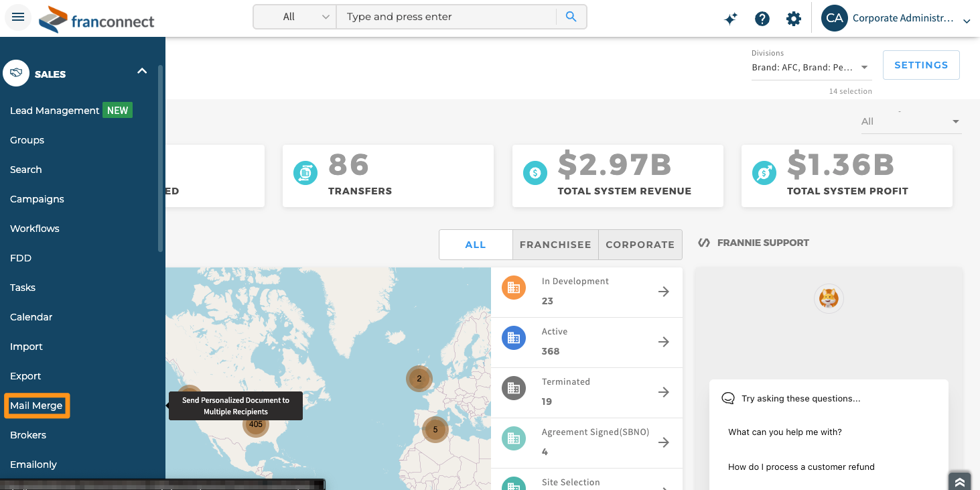
Task: Click the Frannie mascot avatar
Action: click(x=829, y=298)
